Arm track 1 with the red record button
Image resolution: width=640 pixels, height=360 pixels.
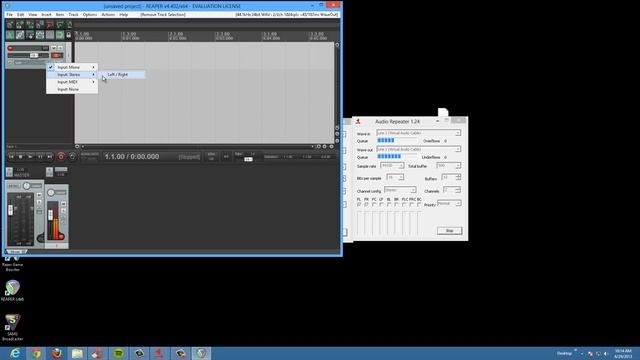point(10,48)
